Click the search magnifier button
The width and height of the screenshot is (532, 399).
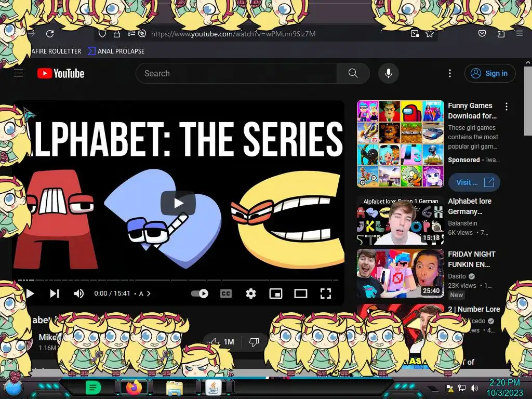pyautogui.click(x=353, y=73)
